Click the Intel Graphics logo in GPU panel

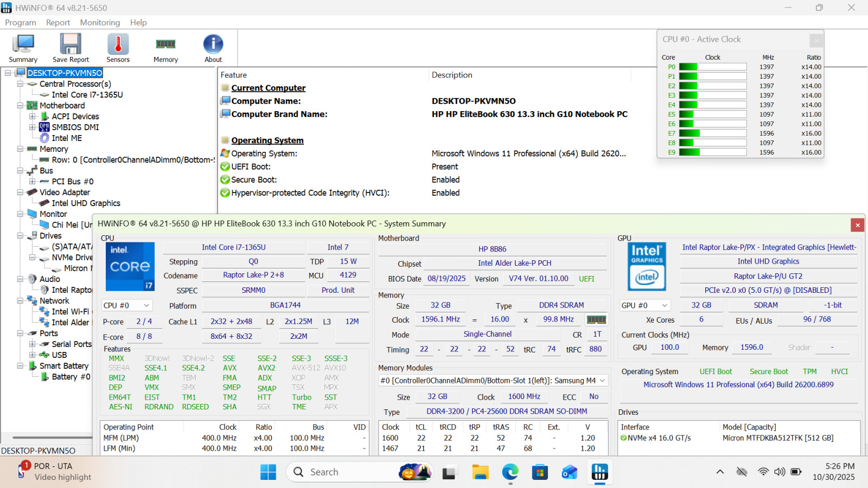[647, 266]
